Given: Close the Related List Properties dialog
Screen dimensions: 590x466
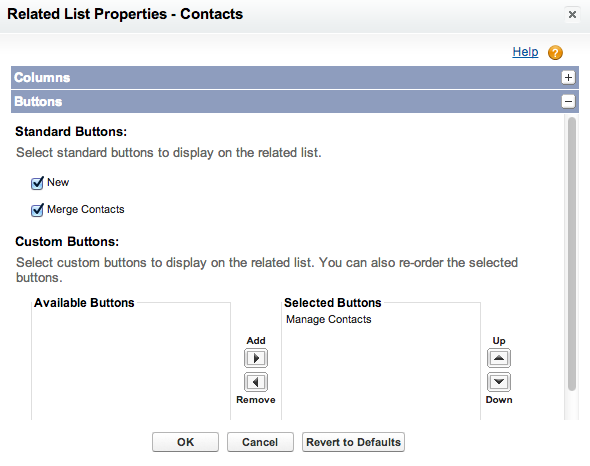Looking at the screenshot, I should tap(572, 15).
